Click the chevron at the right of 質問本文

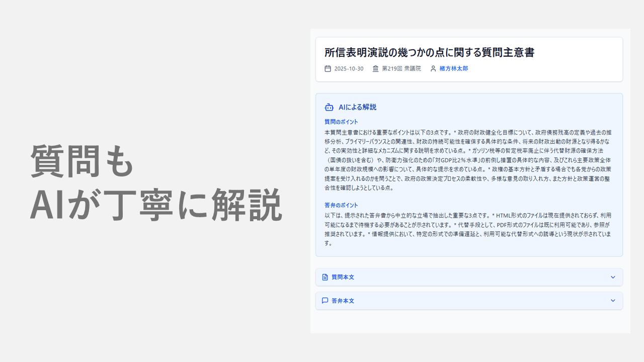point(613,277)
